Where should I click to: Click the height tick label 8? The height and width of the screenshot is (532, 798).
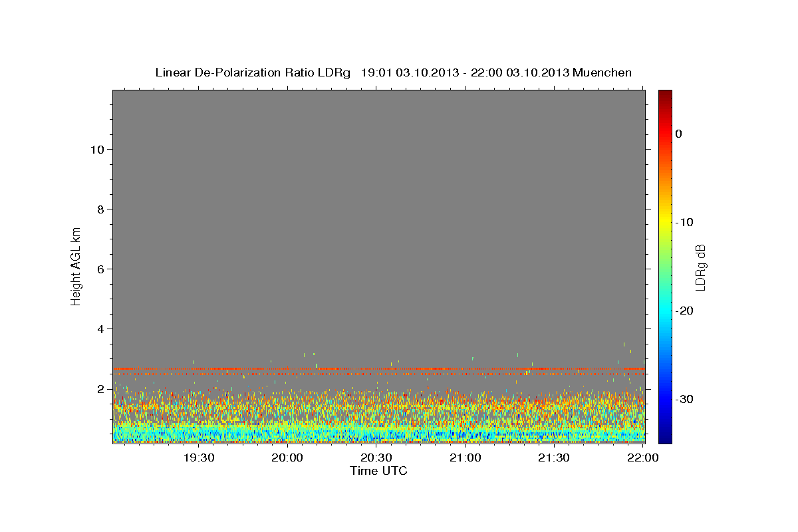coord(100,209)
